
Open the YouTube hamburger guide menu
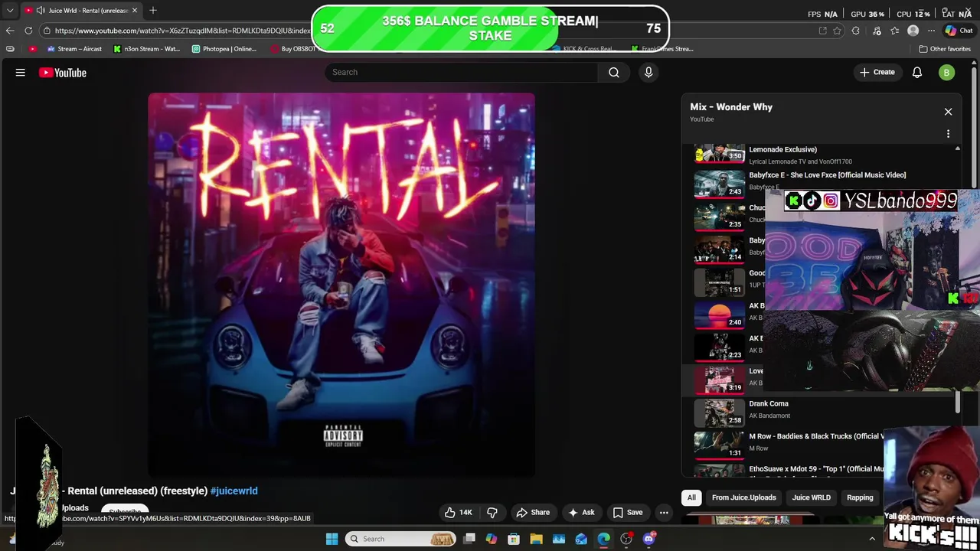[x=21, y=73]
